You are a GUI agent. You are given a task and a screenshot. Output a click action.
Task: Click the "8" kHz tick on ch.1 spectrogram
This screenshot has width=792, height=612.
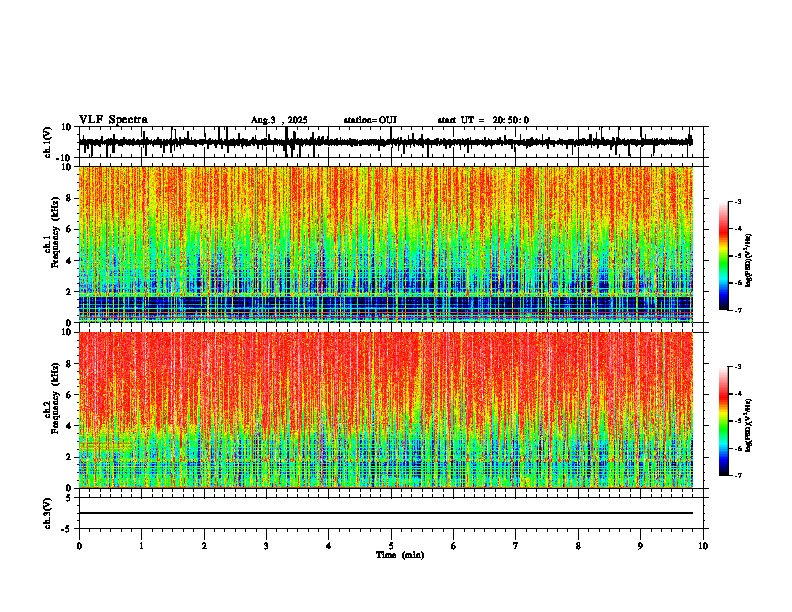pyautogui.click(x=69, y=198)
